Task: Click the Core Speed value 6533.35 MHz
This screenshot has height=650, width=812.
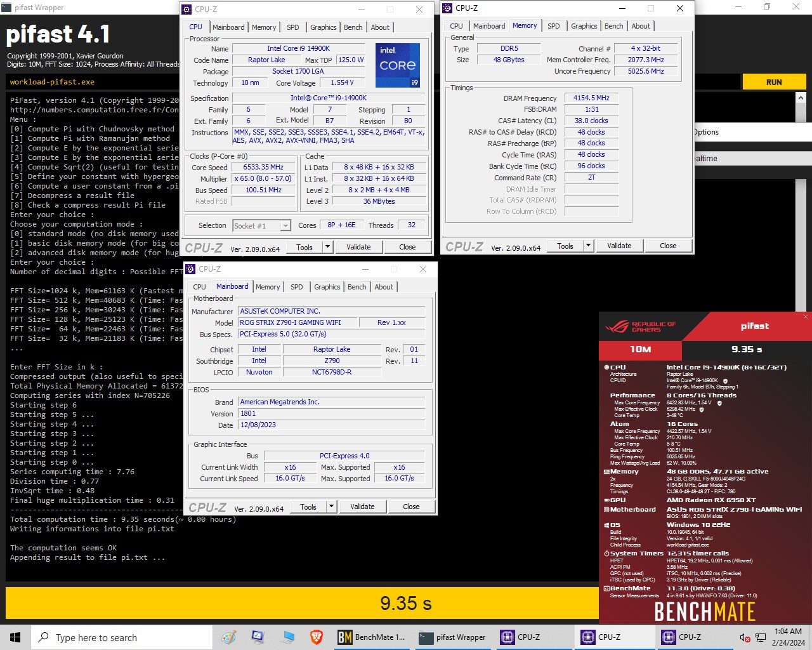Action: coord(263,167)
